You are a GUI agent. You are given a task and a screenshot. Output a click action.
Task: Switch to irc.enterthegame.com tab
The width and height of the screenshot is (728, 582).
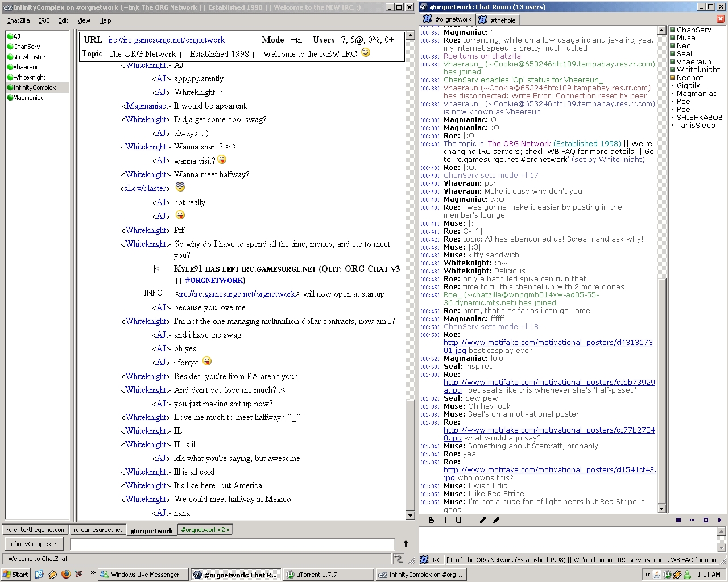[x=35, y=530]
